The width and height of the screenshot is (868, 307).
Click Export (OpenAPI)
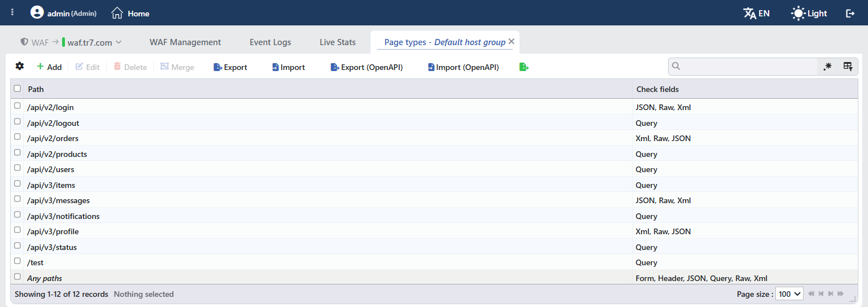tap(366, 67)
